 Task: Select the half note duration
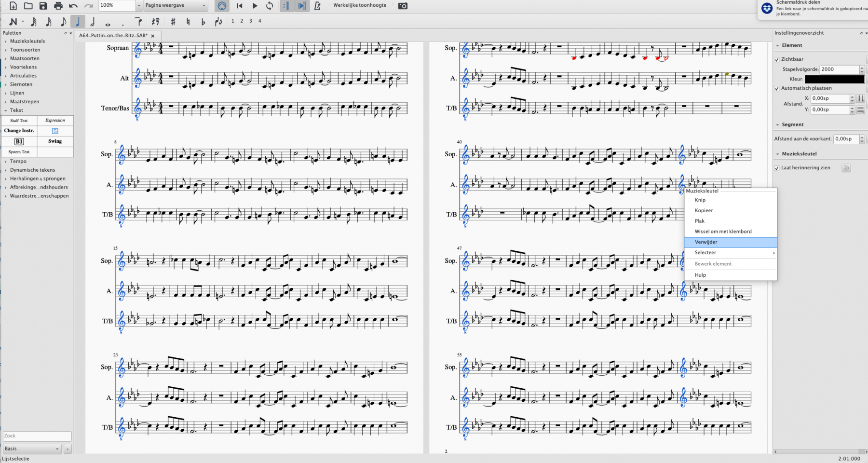pyautogui.click(x=93, y=21)
